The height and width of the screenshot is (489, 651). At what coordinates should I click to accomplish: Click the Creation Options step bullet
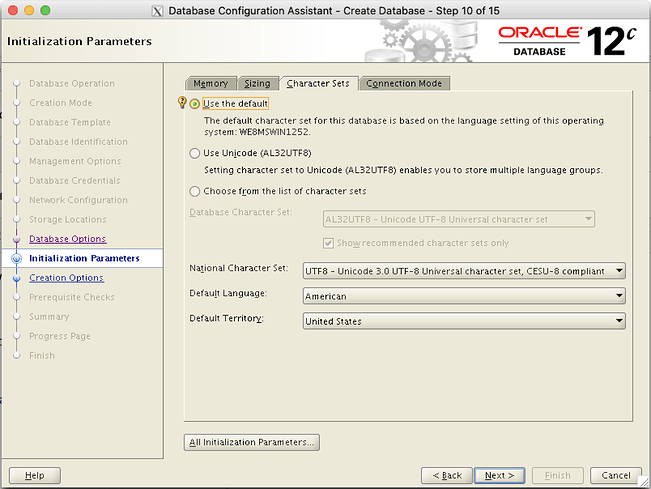pos(17,278)
